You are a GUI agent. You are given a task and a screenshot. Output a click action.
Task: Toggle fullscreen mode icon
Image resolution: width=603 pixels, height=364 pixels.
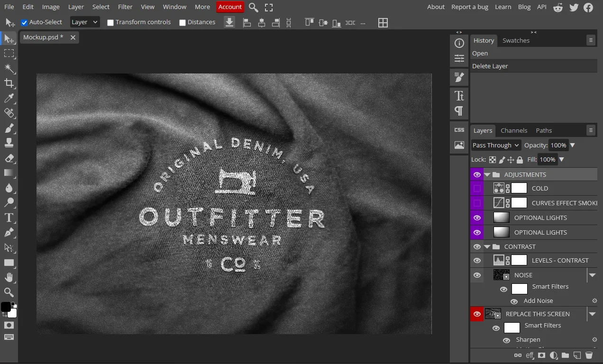pos(269,7)
